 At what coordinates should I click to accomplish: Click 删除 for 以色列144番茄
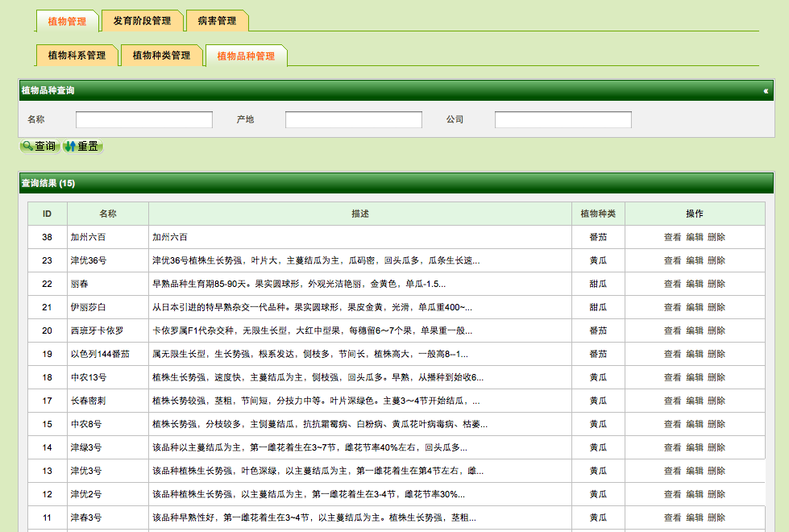pos(716,354)
